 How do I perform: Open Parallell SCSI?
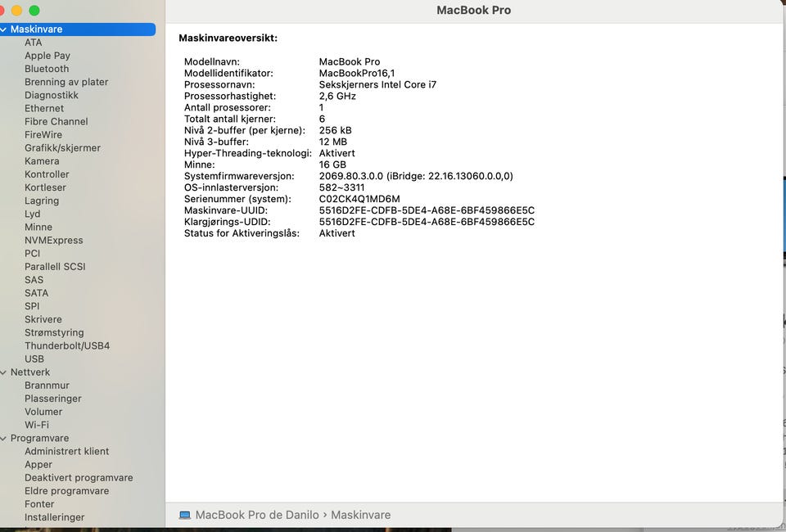pyautogui.click(x=55, y=267)
